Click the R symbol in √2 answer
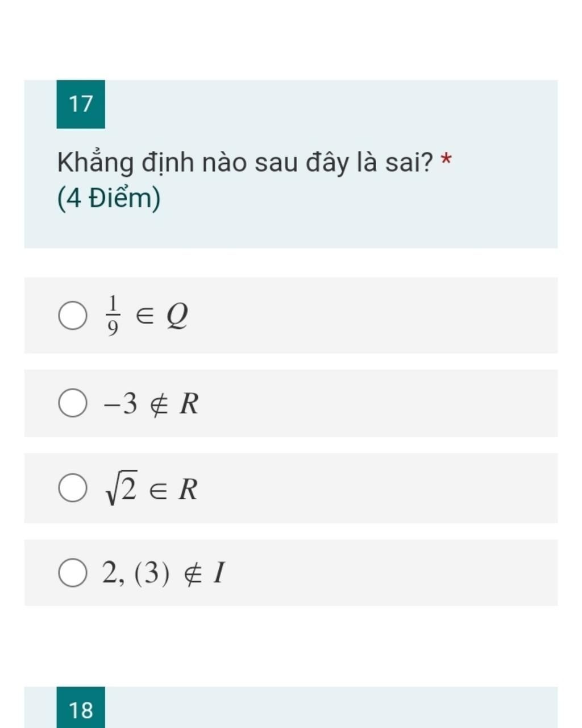Image resolution: width=582 pixels, height=728 pixels. [188, 489]
